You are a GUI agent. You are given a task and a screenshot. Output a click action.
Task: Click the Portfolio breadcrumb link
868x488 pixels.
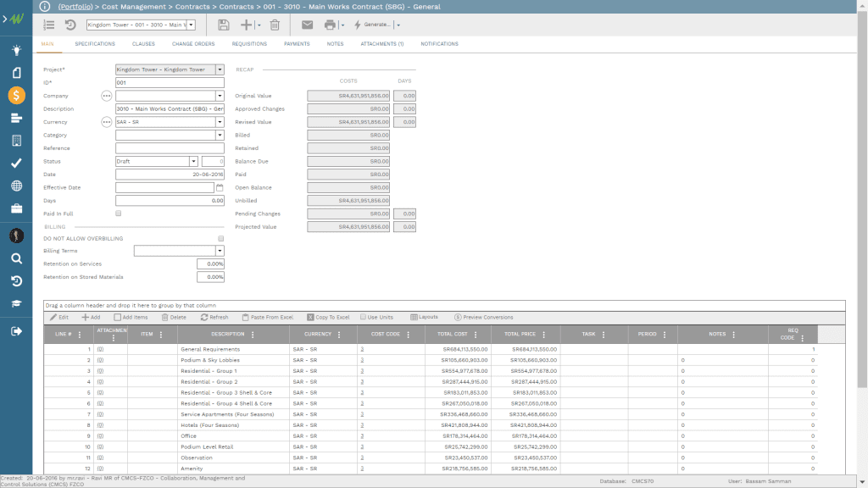(76, 7)
